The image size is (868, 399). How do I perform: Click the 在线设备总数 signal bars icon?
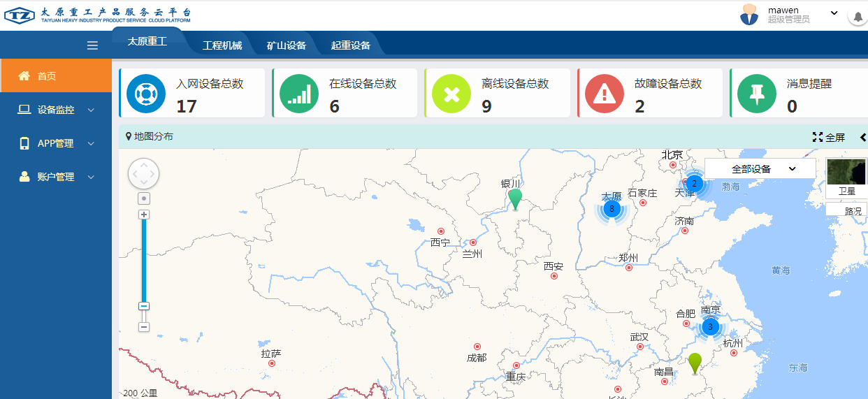tap(298, 94)
